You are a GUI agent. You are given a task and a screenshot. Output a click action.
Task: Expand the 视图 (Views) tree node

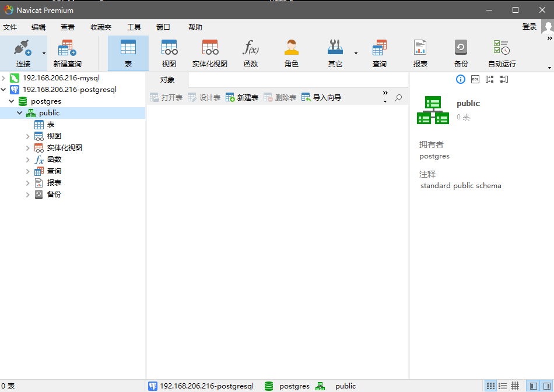point(27,136)
